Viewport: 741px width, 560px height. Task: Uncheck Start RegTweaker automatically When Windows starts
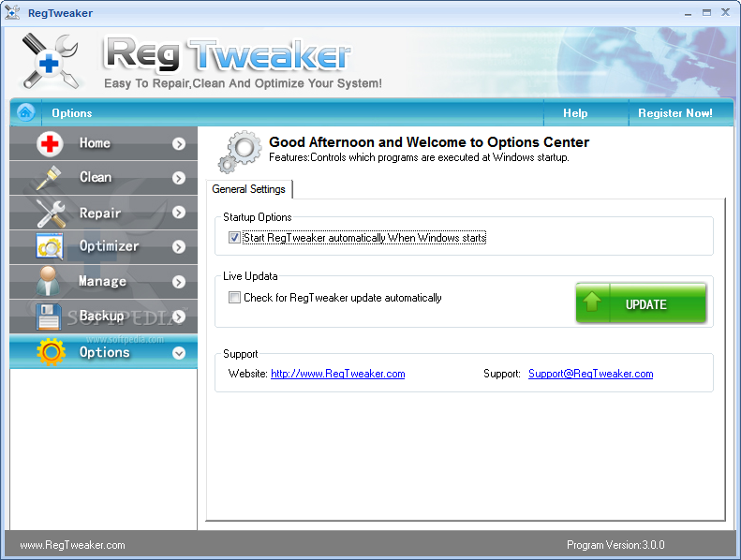click(234, 237)
